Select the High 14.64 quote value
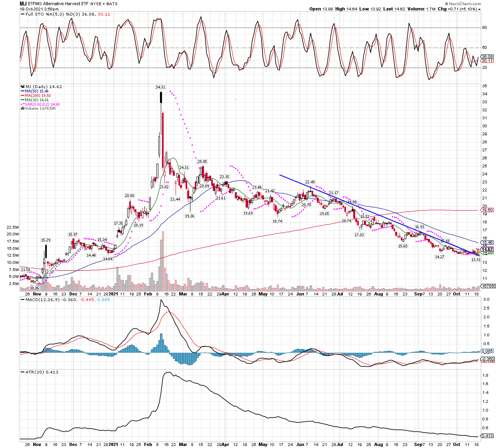The height and width of the screenshot is (448, 496). 346,9
